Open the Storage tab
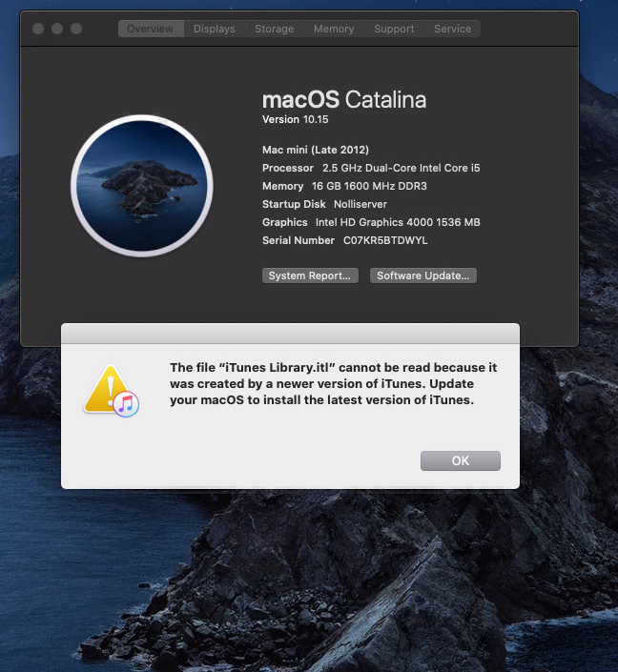 click(x=274, y=29)
